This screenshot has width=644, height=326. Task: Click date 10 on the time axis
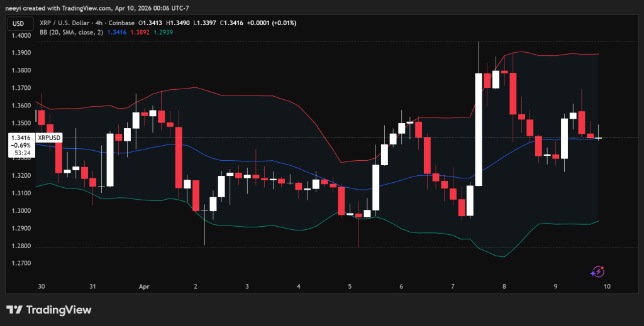(607, 286)
